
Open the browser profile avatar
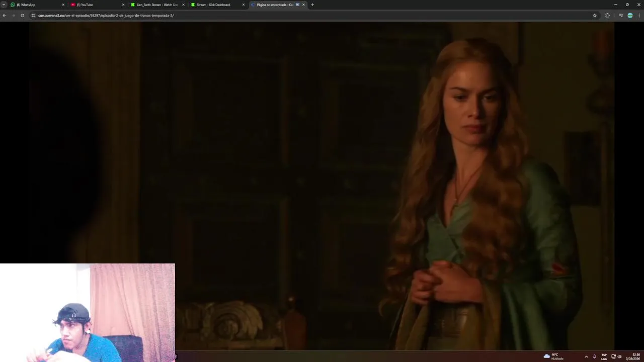pos(630,16)
